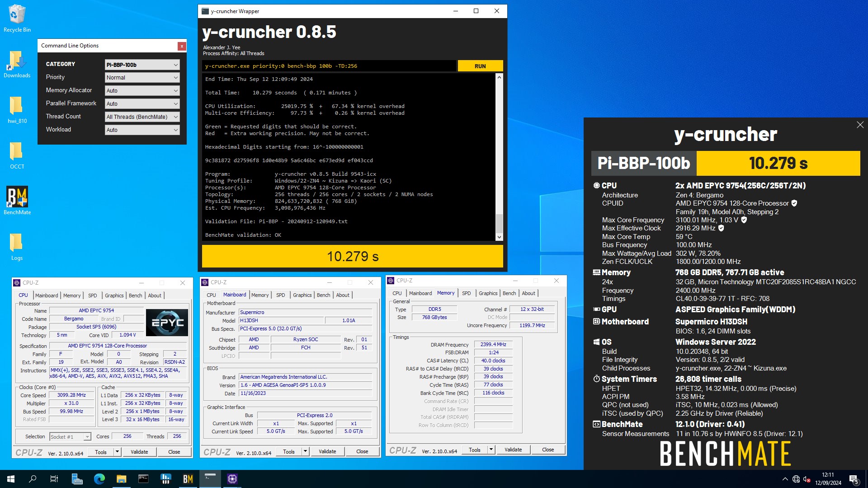Viewport: 868px width, 488px height.
Task: Switch to Graphics tab in CPU-Z Mainboard window
Action: pos(302,295)
